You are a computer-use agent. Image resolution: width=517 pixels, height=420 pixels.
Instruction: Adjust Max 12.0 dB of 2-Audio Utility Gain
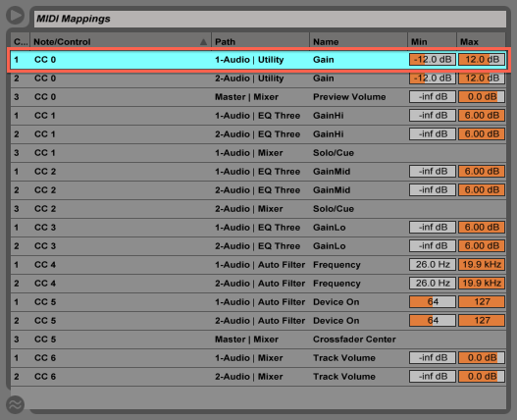pyautogui.click(x=482, y=79)
